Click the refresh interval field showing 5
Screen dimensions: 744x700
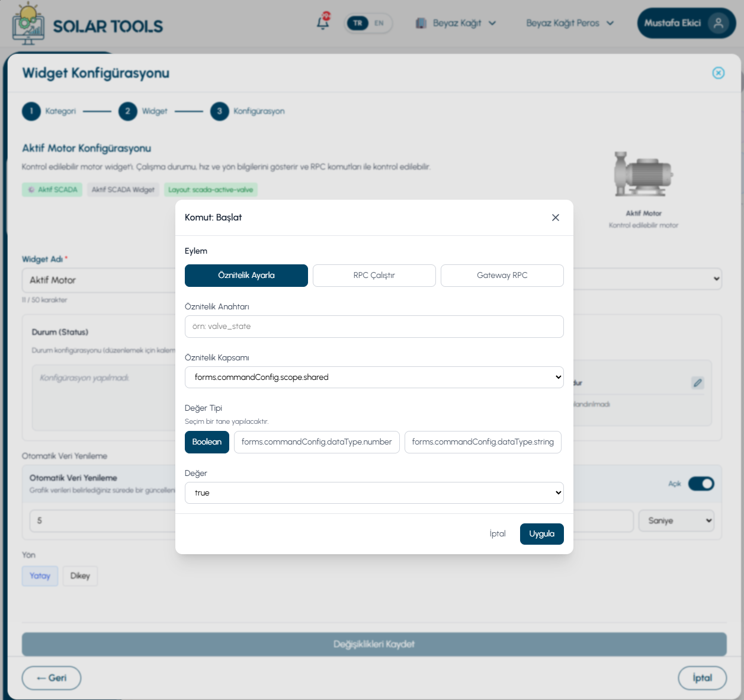coord(102,521)
